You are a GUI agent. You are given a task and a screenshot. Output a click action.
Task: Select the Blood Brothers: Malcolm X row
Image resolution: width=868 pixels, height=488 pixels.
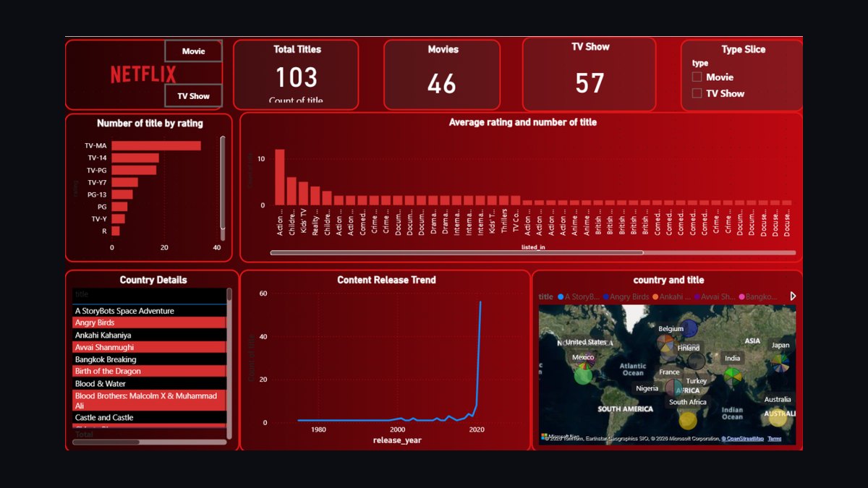pyautogui.click(x=149, y=401)
